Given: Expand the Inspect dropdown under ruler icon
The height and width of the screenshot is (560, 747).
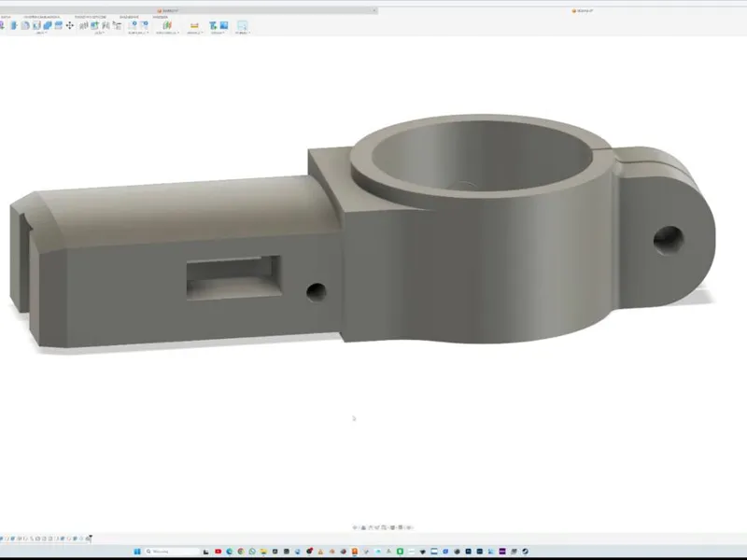Looking at the screenshot, I should (194, 33).
